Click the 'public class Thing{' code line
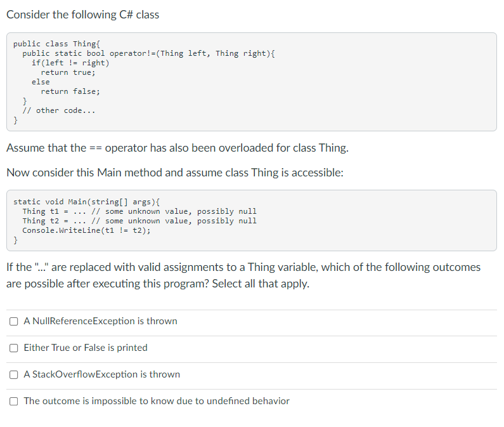The image size is (504, 427). (56, 44)
